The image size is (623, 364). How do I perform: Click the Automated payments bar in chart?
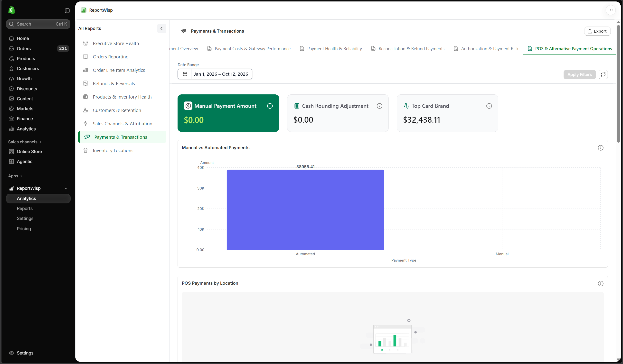(305, 210)
